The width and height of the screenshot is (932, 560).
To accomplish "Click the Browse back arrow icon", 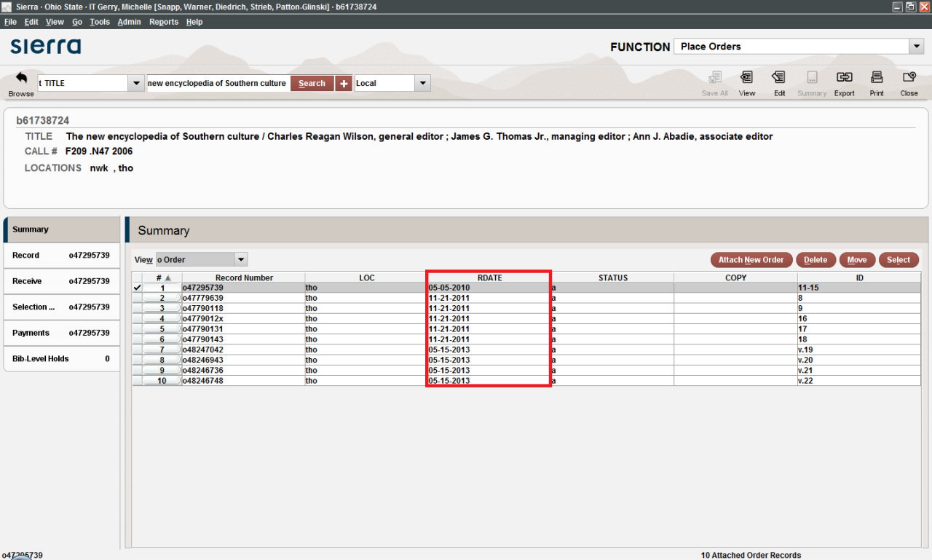I will [x=21, y=77].
